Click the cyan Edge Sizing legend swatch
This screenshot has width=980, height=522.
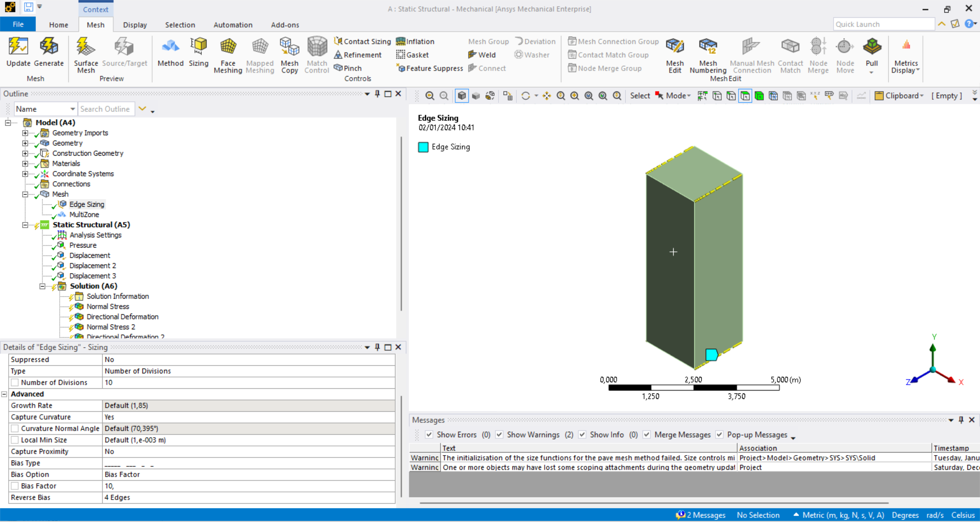tap(423, 147)
